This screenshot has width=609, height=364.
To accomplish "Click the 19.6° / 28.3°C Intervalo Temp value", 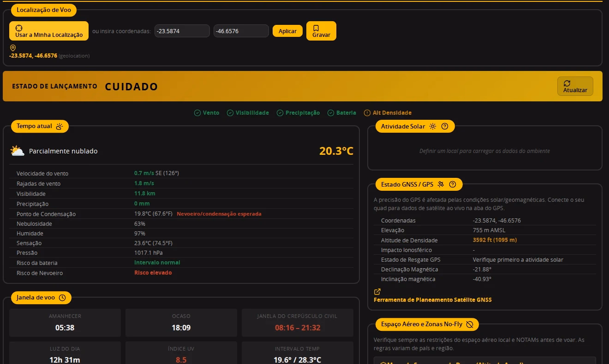I will pos(298,360).
